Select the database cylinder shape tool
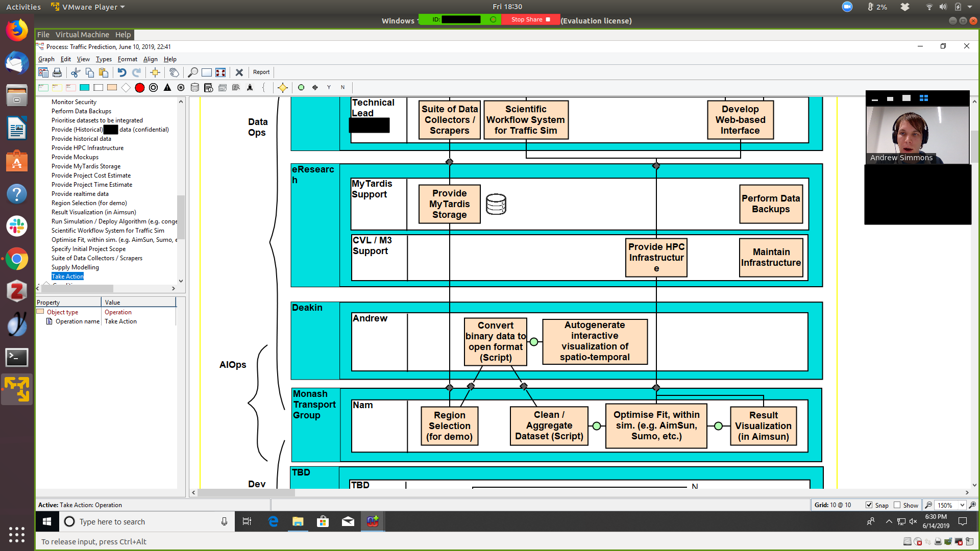This screenshot has width=980, height=551. click(194, 88)
